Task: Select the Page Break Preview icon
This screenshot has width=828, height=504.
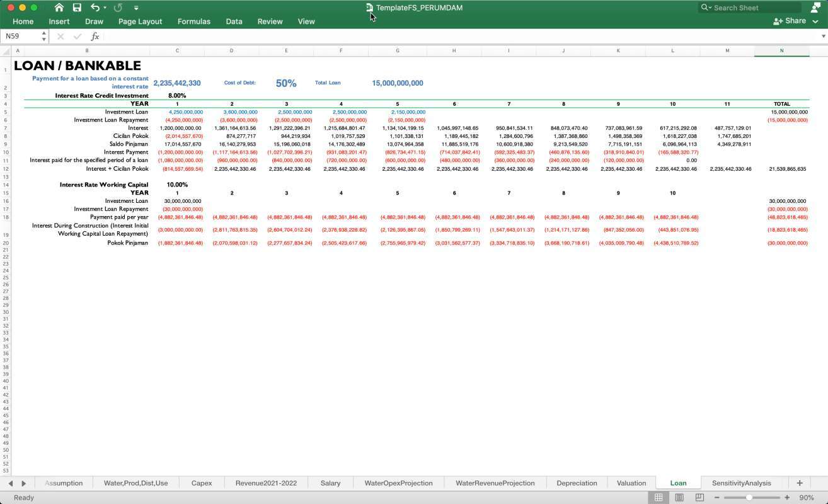Action: point(700,497)
